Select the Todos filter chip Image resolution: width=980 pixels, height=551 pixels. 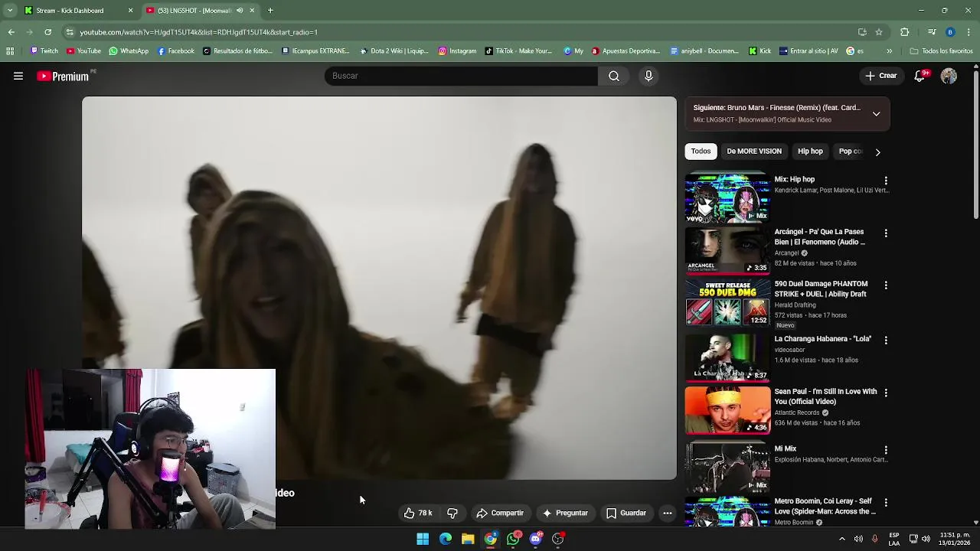[701, 152]
